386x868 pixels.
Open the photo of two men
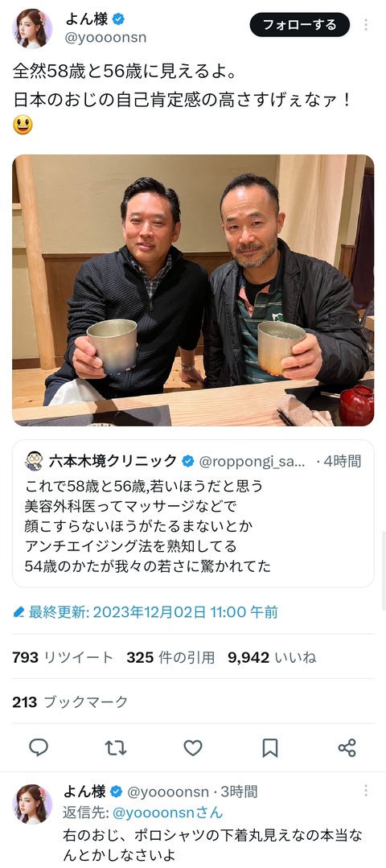(193, 290)
